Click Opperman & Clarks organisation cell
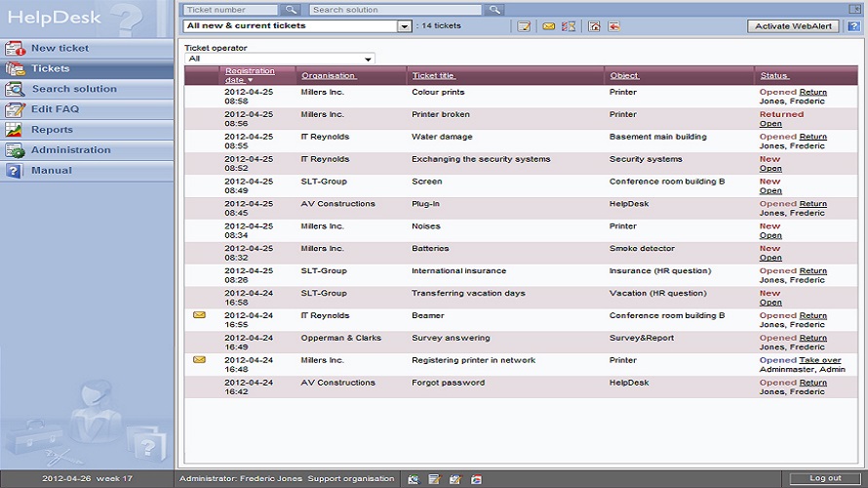 click(x=341, y=338)
